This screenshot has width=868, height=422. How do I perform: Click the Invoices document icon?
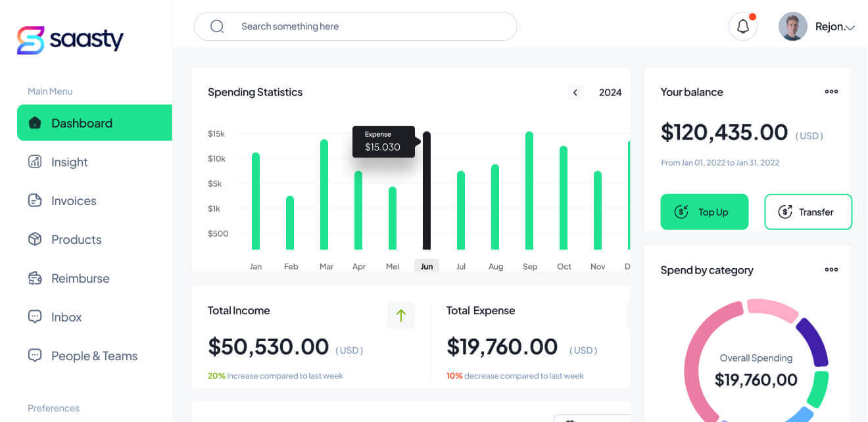(35, 200)
